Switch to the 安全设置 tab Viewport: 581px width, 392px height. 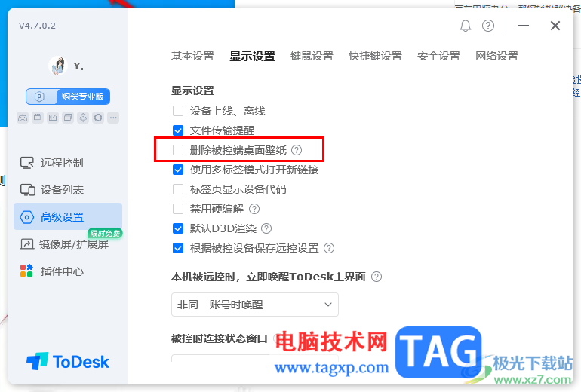pos(438,56)
